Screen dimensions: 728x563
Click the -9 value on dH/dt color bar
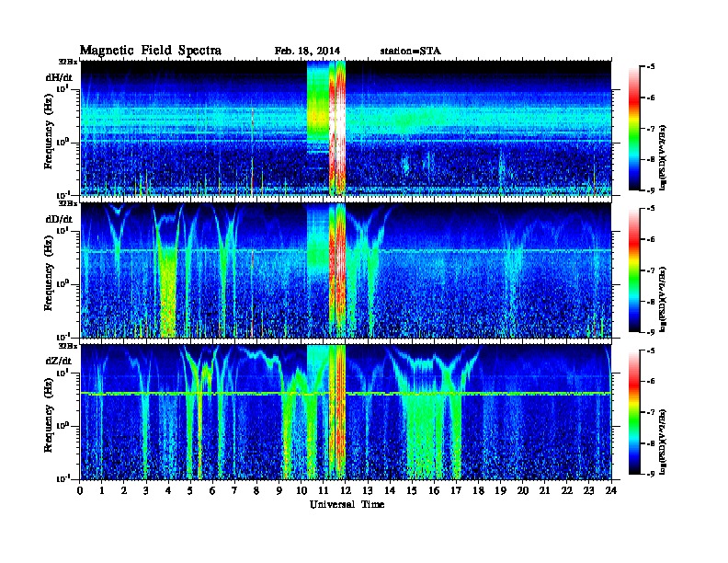point(651,190)
